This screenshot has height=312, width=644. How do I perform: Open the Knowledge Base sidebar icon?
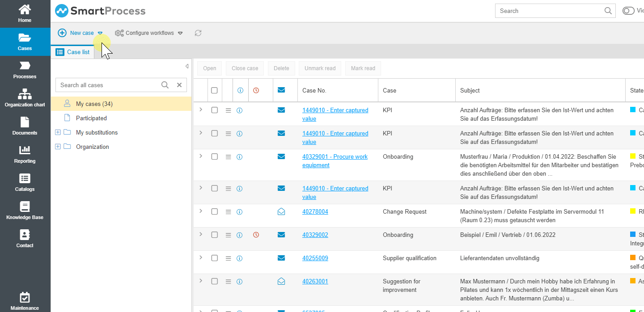pos(25,210)
